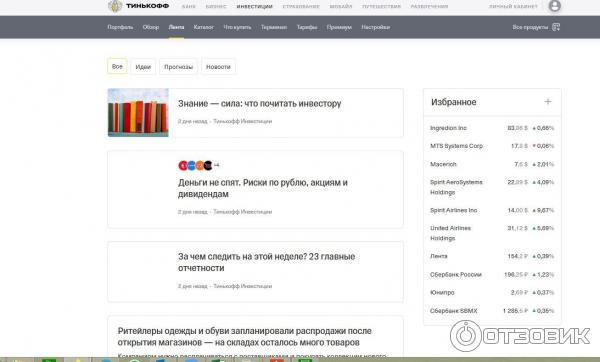The width and height of the screenshot is (600, 362).
Task: Open Развлечения in the top navigation
Action: point(429,7)
